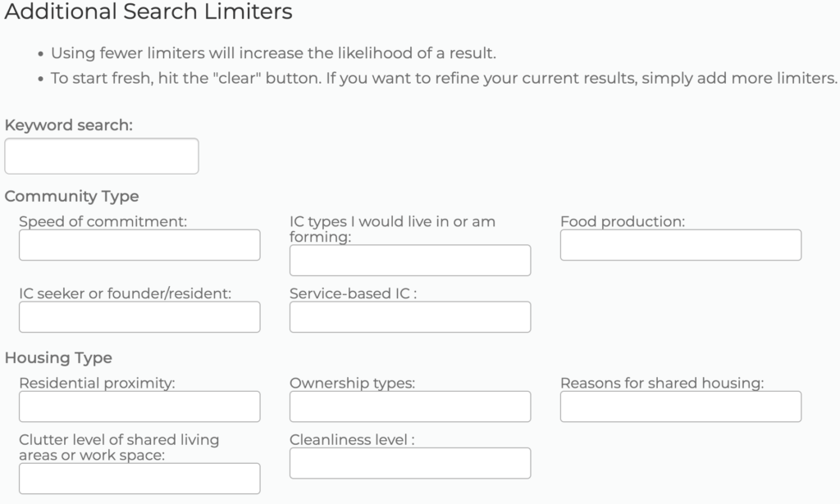
Task: Click the "Cleanliness level :" label text
Action: (x=352, y=439)
